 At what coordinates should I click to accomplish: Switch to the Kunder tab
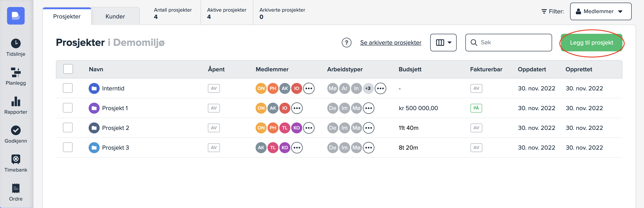115,16
